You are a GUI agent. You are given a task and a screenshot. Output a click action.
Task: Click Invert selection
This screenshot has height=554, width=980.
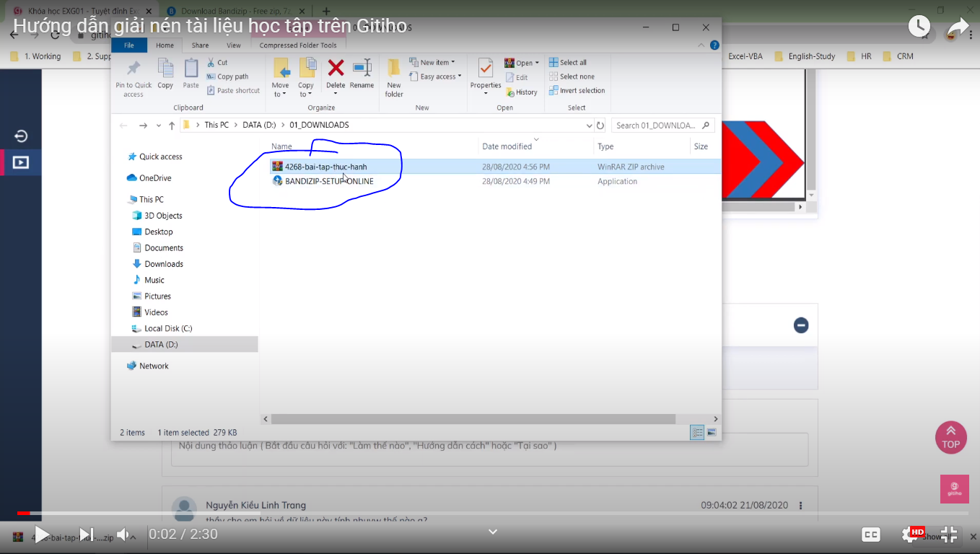[577, 91]
